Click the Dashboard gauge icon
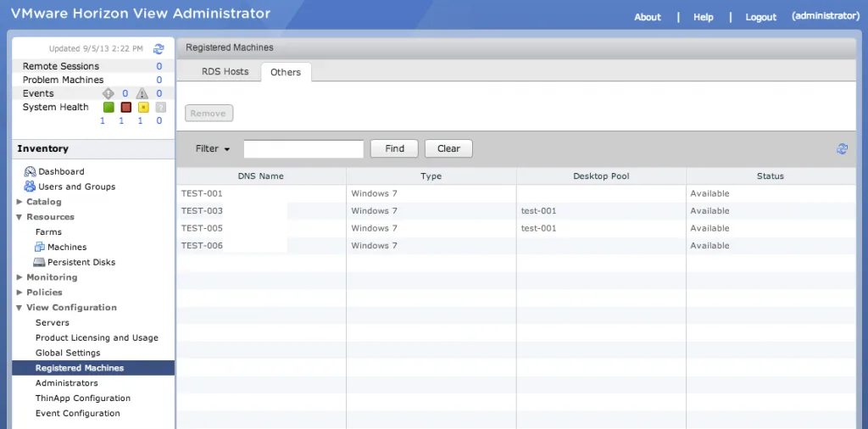Viewport: 868px width, 429px height. 30,171
